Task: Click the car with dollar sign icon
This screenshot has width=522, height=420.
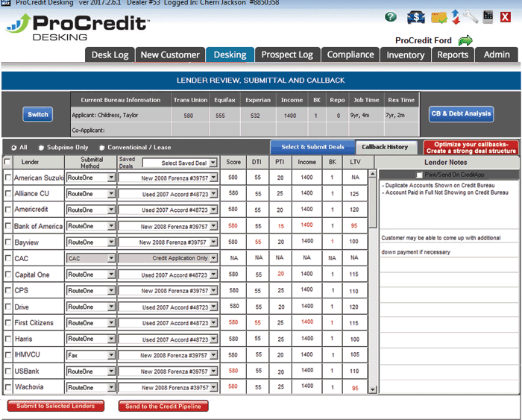Action: pos(416,17)
